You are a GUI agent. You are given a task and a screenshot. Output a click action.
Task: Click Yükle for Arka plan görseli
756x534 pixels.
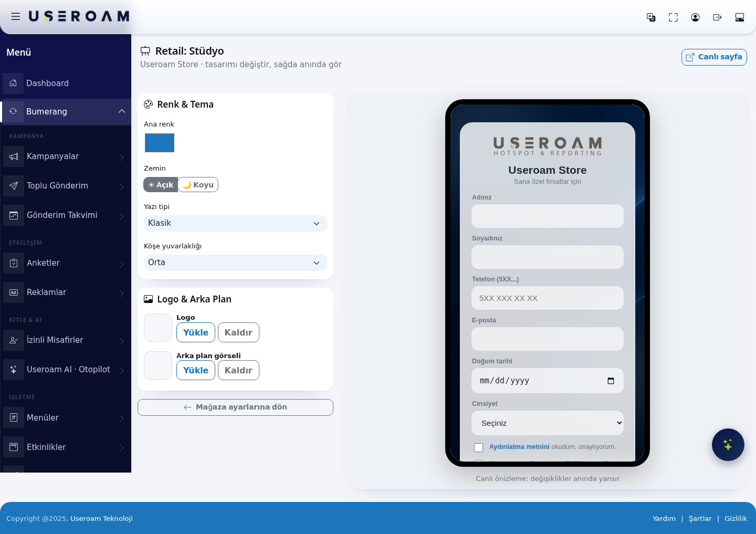click(196, 370)
